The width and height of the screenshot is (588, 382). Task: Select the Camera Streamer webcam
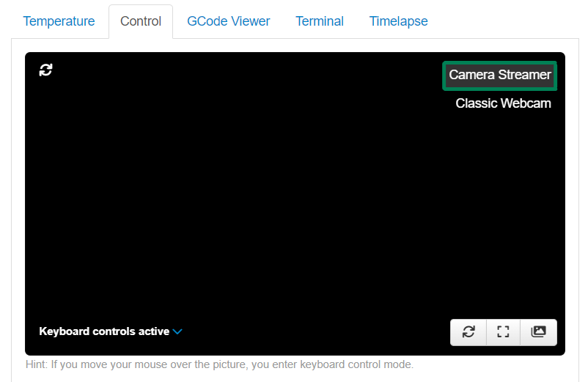pyautogui.click(x=500, y=76)
